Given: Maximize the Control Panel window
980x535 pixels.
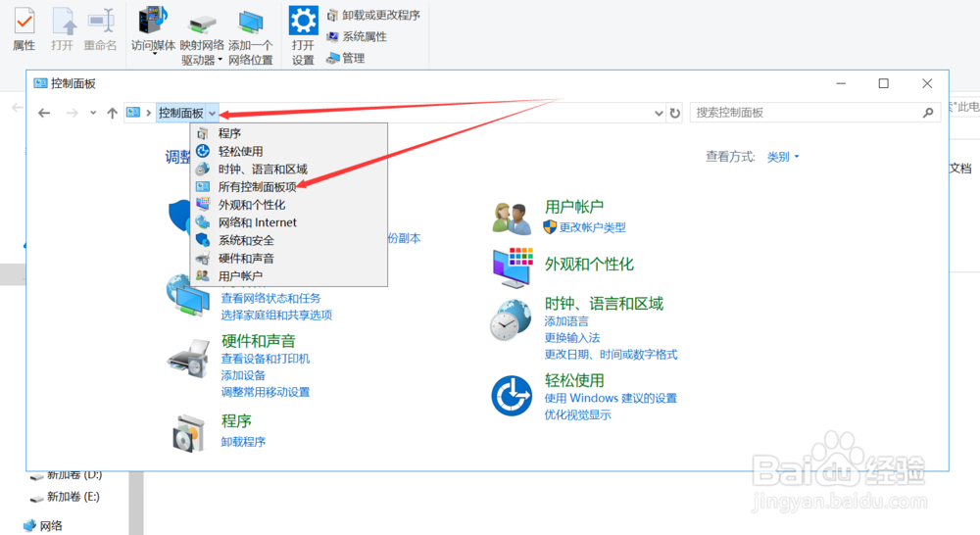Looking at the screenshot, I should [x=884, y=83].
